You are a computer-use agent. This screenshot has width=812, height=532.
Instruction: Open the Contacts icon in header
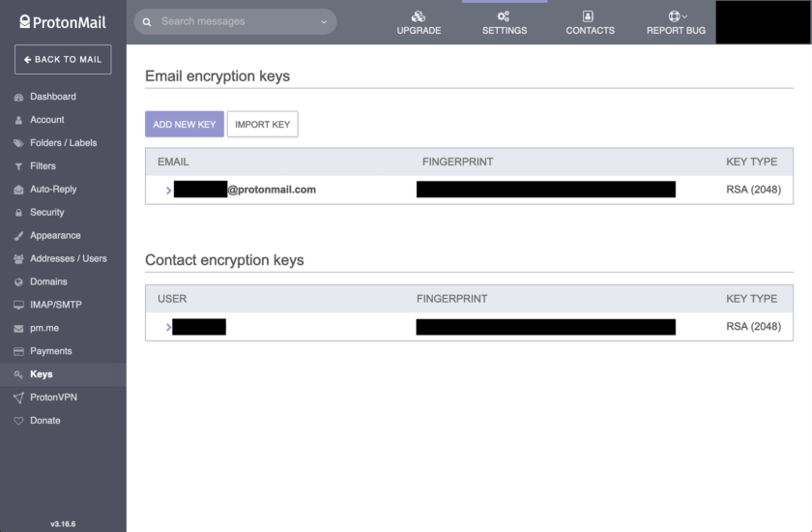pos(588,16)
